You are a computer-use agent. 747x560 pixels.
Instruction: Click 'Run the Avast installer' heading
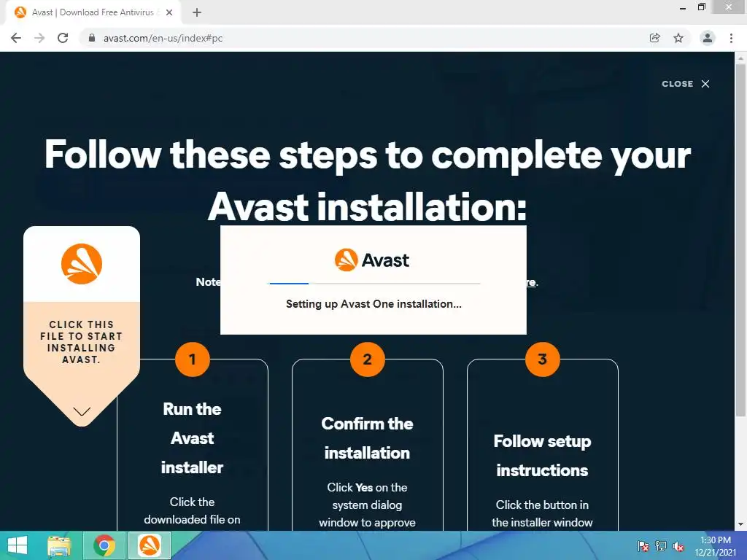point(192,438)
